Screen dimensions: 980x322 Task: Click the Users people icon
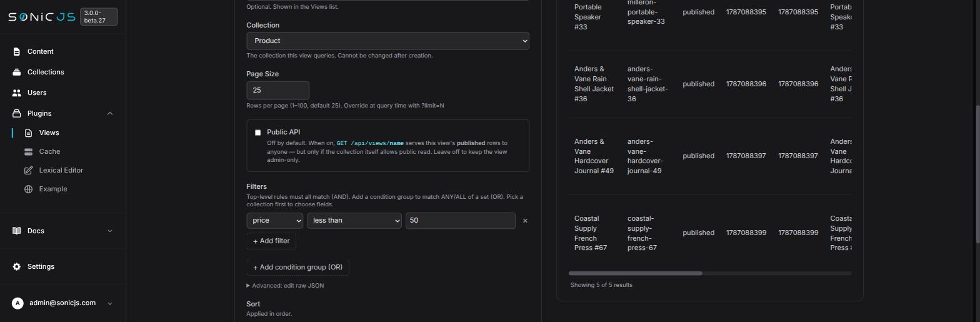[x=17, y=93]
